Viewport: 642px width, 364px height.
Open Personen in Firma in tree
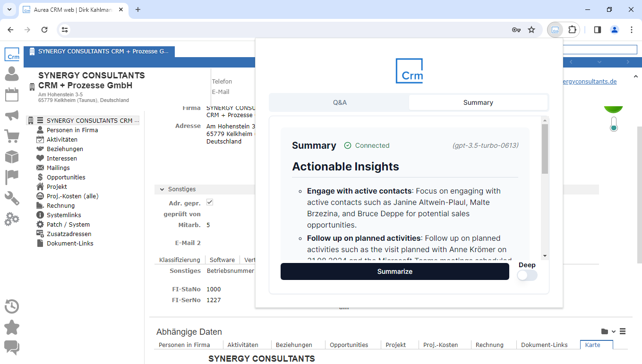72,130
